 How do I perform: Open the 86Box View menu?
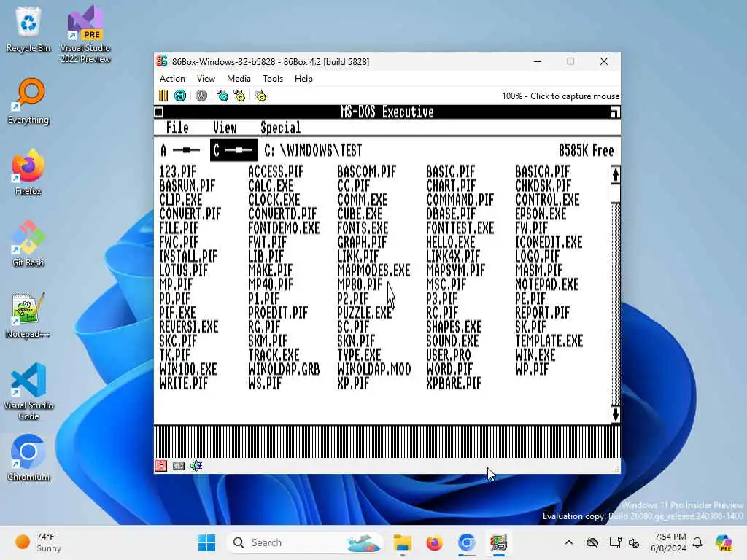(x=206, y=79)
